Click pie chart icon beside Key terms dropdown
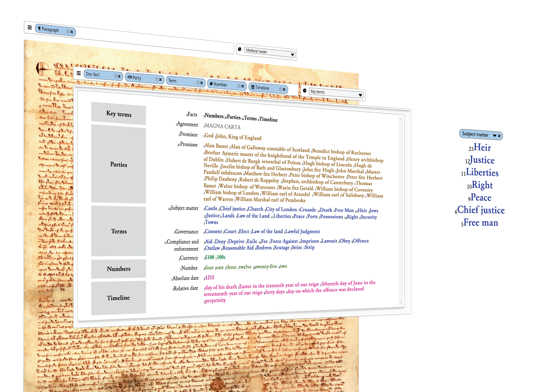This screenshot has height=392, width=553. click(305, 90)
